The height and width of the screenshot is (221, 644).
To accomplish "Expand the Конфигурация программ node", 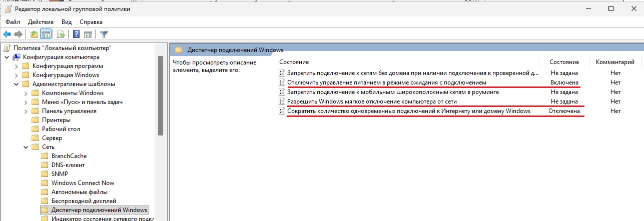I will coord(16,66).
